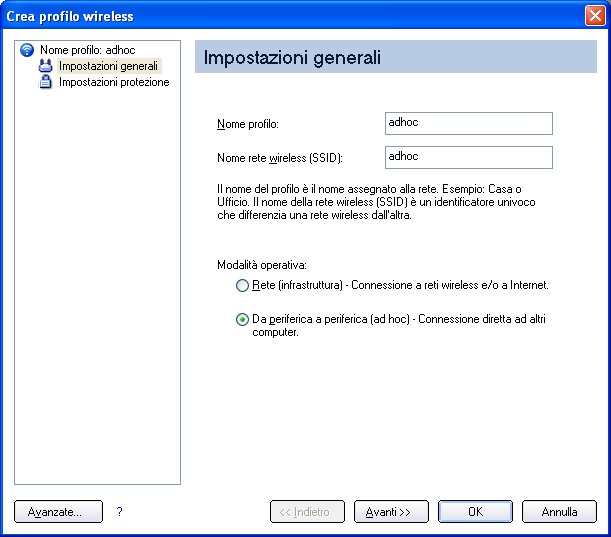Image resolution: width=611 pixels, height=537 pixels.
Task: Close the Crea profilo wireless dialog
Action: click(595, 16)
